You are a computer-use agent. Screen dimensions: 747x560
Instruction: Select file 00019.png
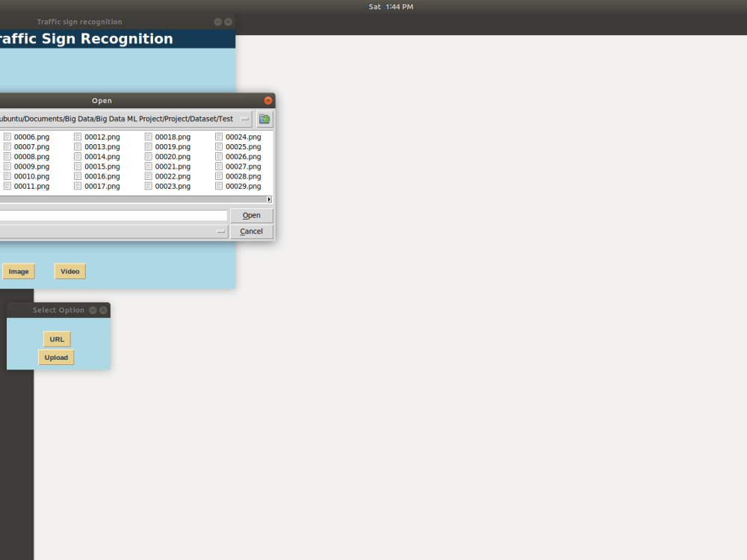tap(167, 146)
